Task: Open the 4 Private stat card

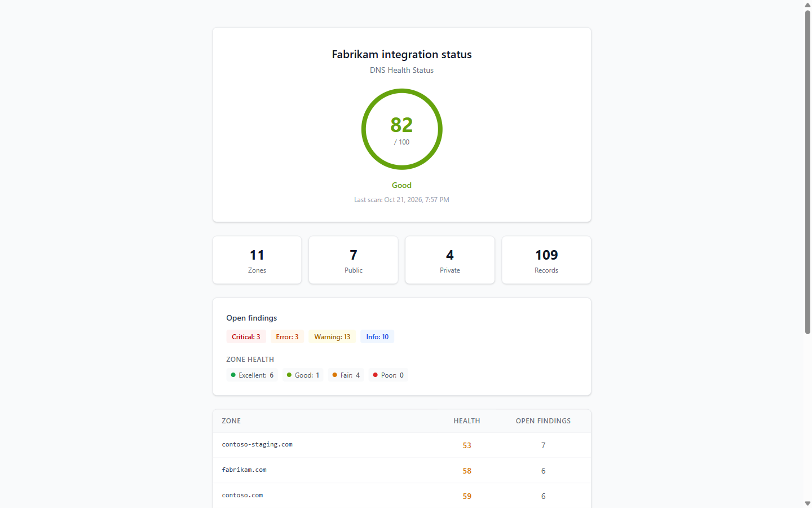Action: click(x=450, y=260)
